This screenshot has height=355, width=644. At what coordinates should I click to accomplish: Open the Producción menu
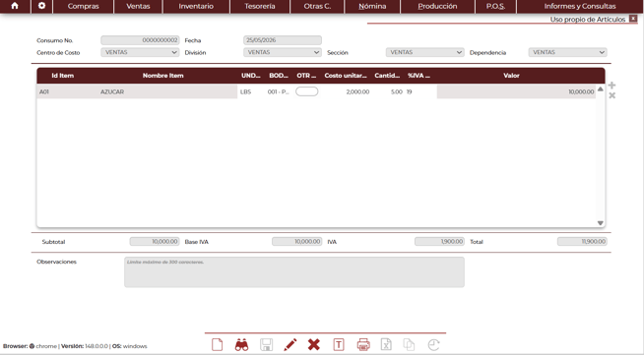(x=437, y=6)
